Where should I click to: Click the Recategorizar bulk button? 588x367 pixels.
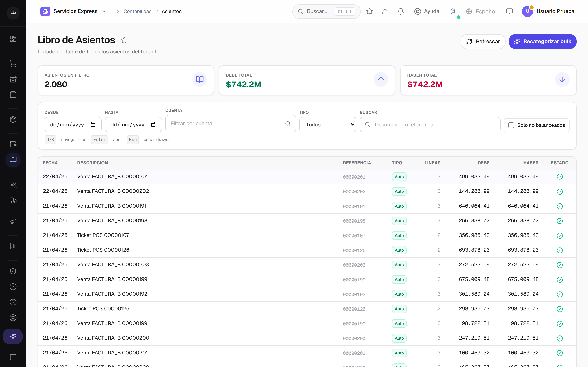(542, 42)
